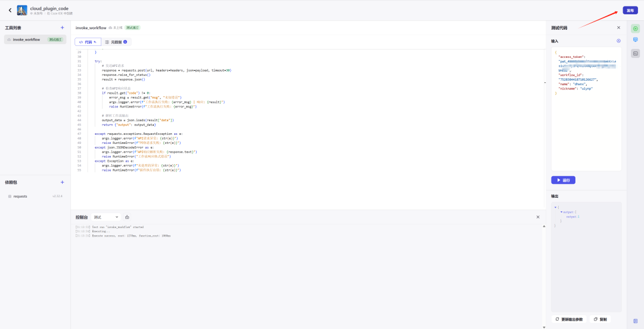This screenshot has width=644, height=329.
Task: Open the blue assistant icon in right sidebar
Action: 636,40
